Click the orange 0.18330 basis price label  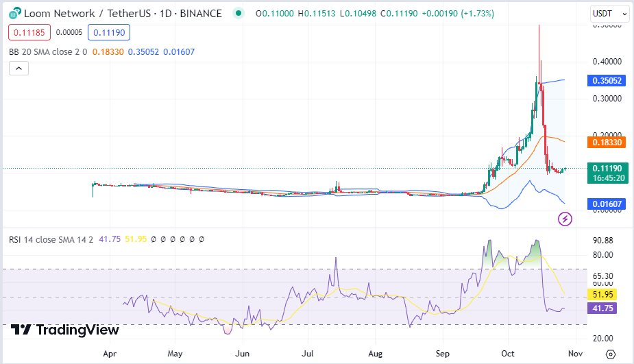(x=607, y=143)
